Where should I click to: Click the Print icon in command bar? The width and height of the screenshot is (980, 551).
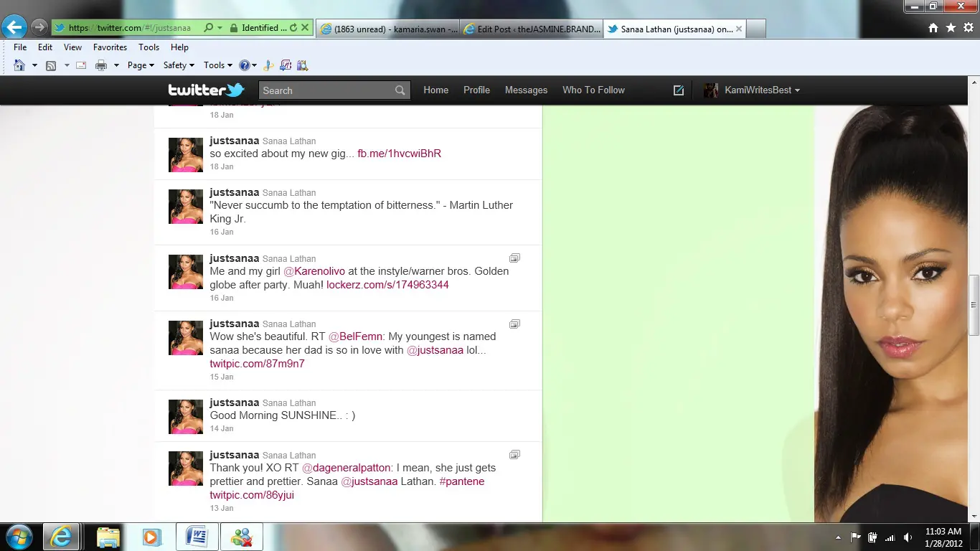[x=101, y=65]
